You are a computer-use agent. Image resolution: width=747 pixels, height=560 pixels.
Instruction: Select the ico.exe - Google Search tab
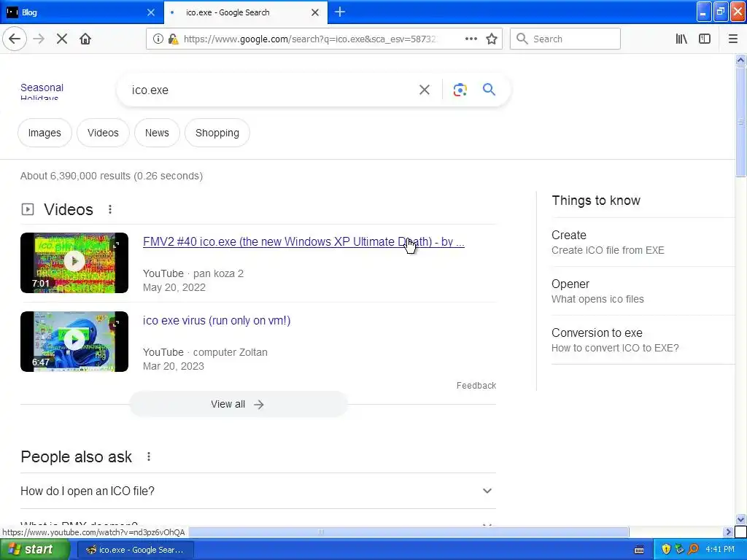point(246,12)
